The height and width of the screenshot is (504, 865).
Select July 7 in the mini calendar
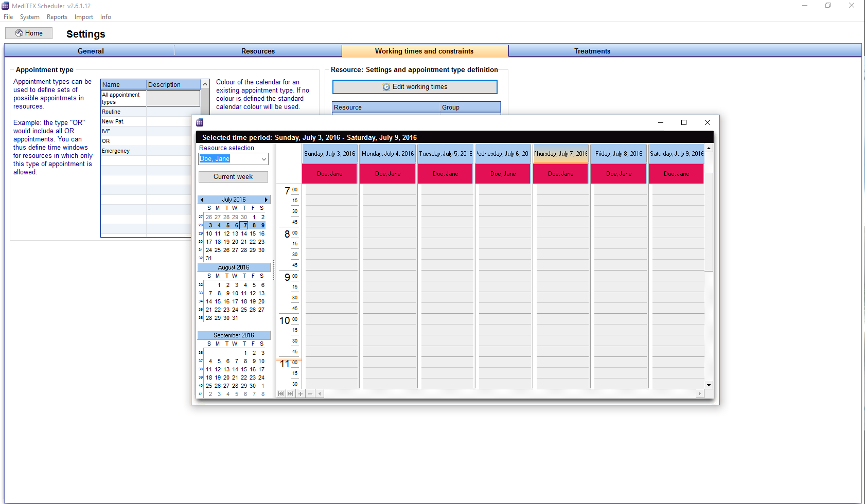(x=245, y=225)
